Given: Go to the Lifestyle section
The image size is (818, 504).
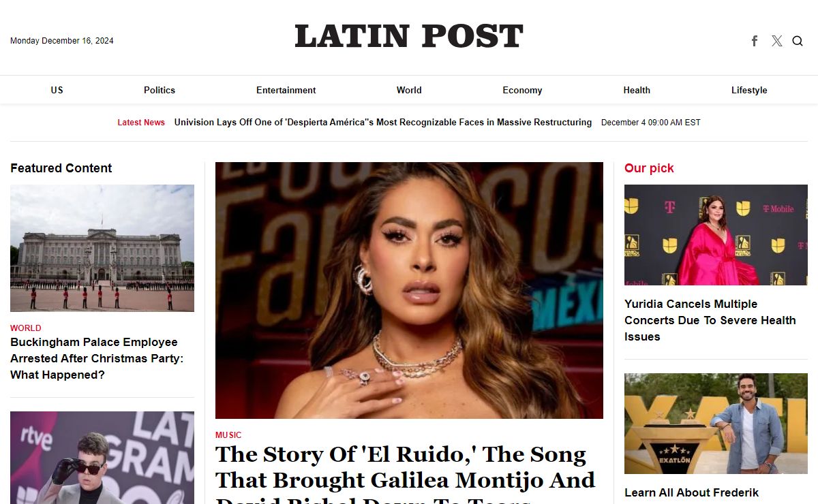Looking at the screenshot, I should [x=749, y=90].
